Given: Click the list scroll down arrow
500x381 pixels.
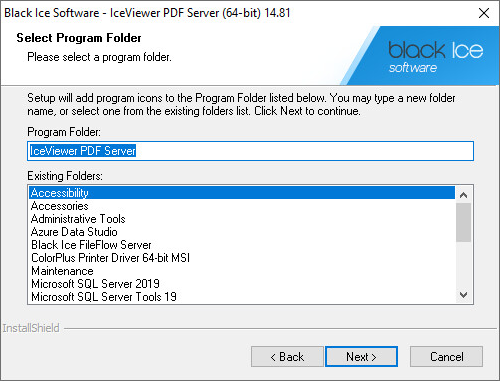Looking at the screenshot, I should tap(463, 295).
